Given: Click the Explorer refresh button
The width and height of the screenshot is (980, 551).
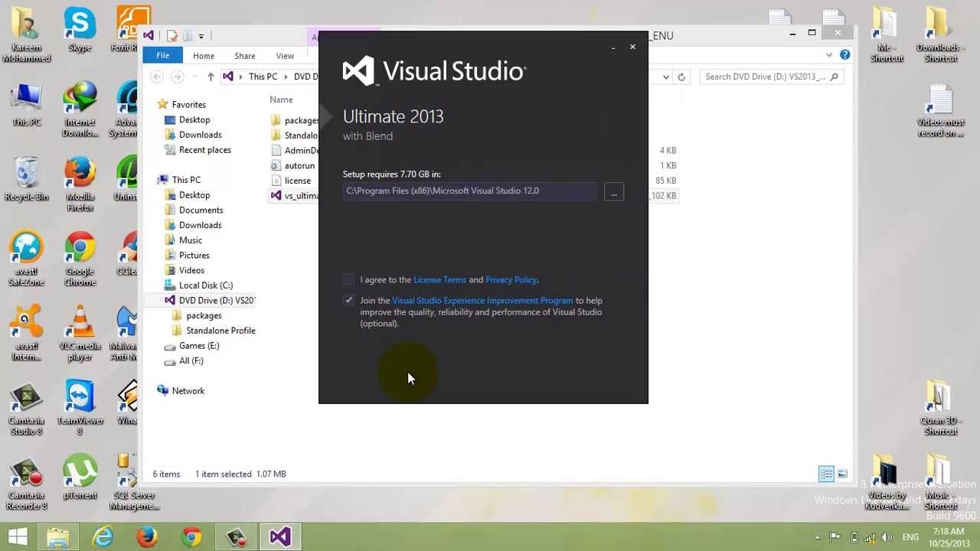Looking at the screenshot, I should (681, 77).
